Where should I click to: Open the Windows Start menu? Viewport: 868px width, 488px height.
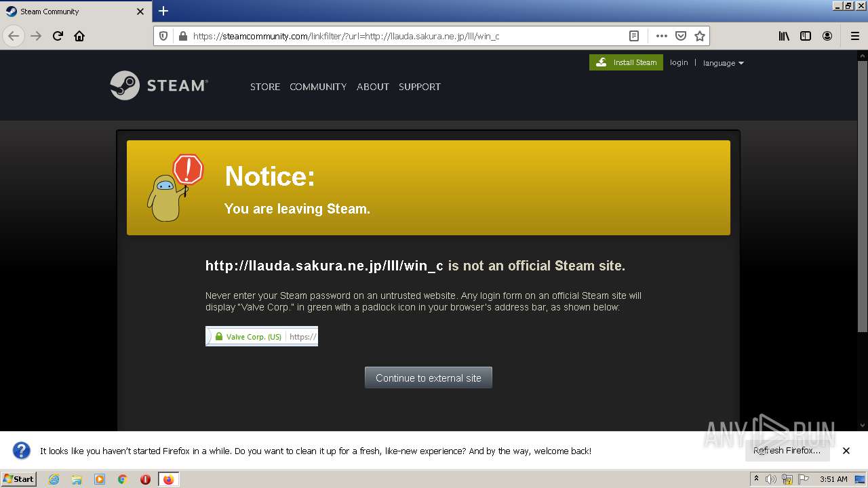[19, 479]
